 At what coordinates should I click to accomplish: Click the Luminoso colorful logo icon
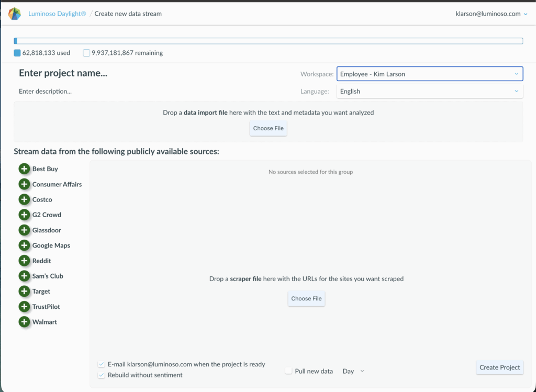[15, 14]
